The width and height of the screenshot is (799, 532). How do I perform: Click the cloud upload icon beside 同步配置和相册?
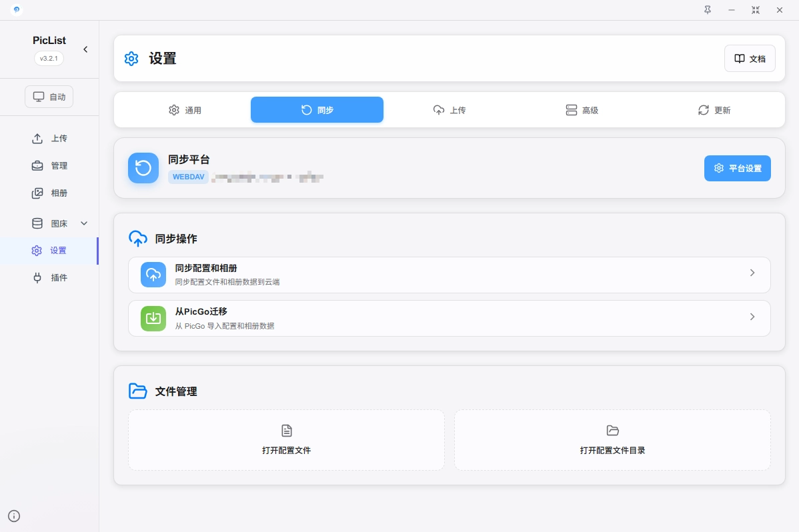click(153, 275)
